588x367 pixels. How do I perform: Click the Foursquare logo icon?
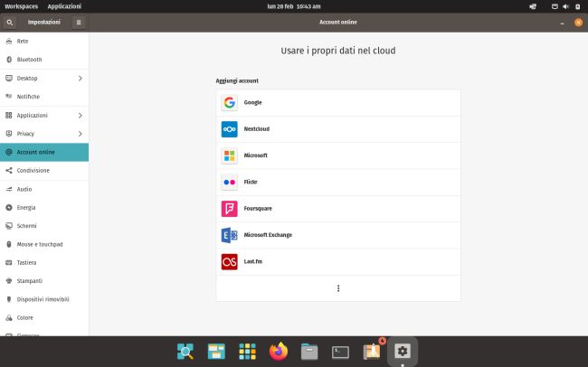(229, 209)
